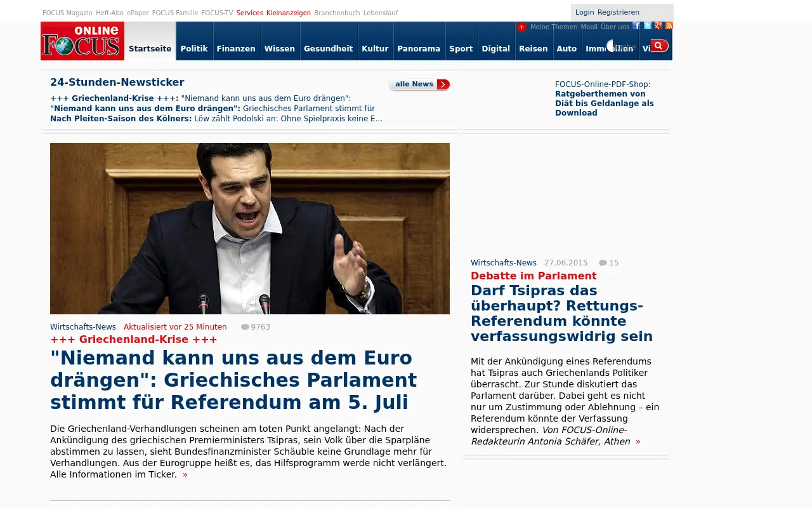Open the Mobil link
This screenshot has height=508, width=812.
pos(589,27)
